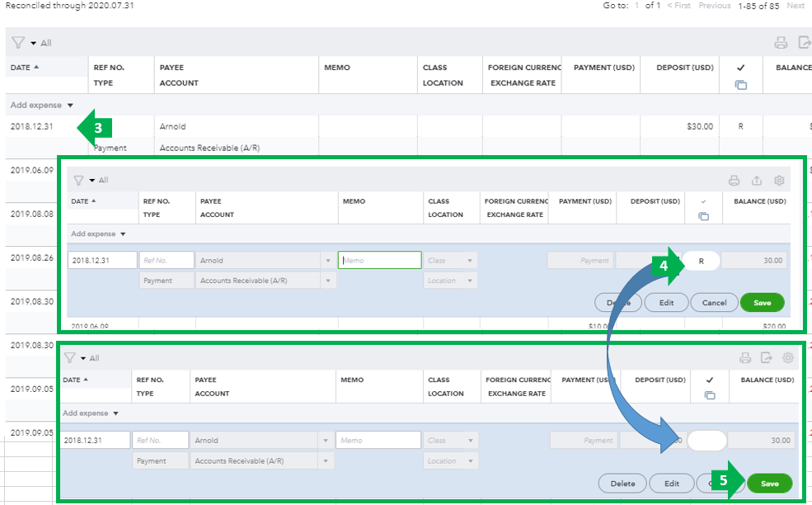Click MEMO column header in main register

pyautogui.click(x=337, y=68)
